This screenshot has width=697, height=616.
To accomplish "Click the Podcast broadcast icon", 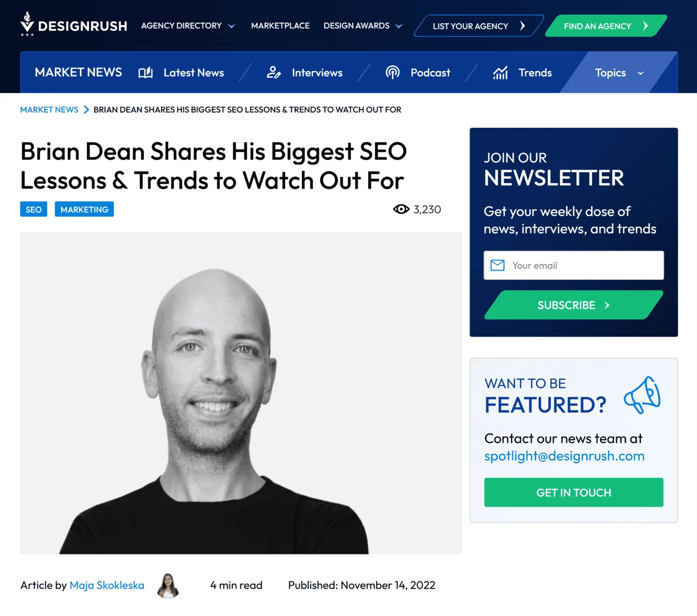I will (x=393, y=73).
